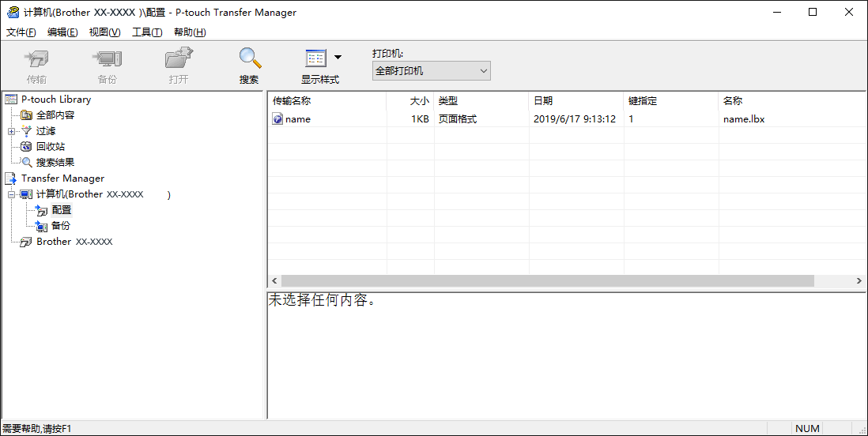Click the horizontal scrollbar right arrow
This screenshot has height=436, width=868.
[x=859, y=281]
